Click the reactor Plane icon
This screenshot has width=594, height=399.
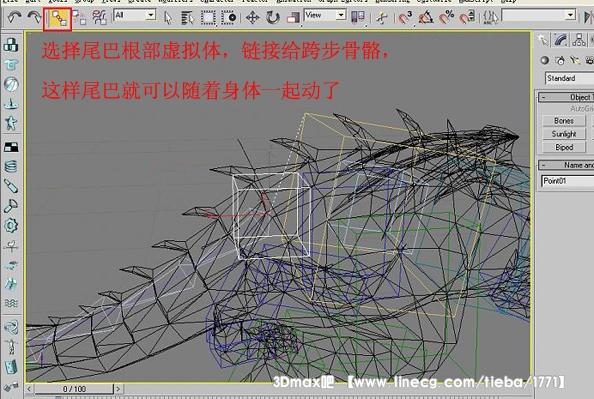pos(11,147)
